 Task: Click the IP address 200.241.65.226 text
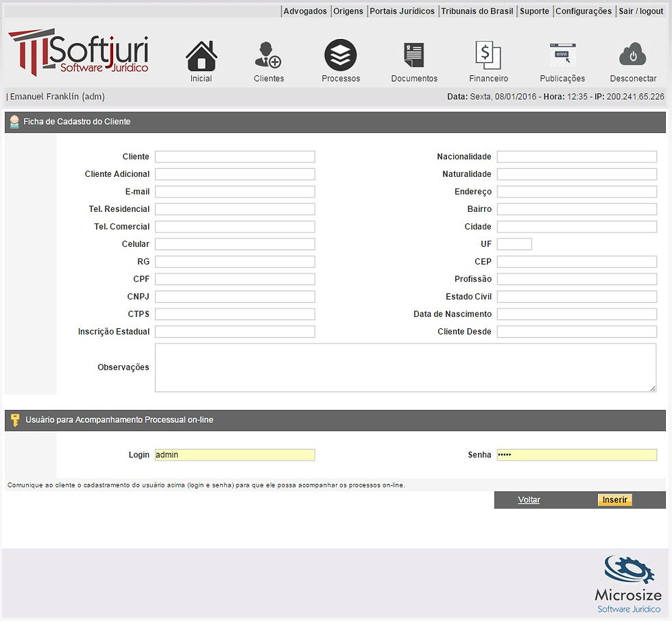tap(635, 97)
